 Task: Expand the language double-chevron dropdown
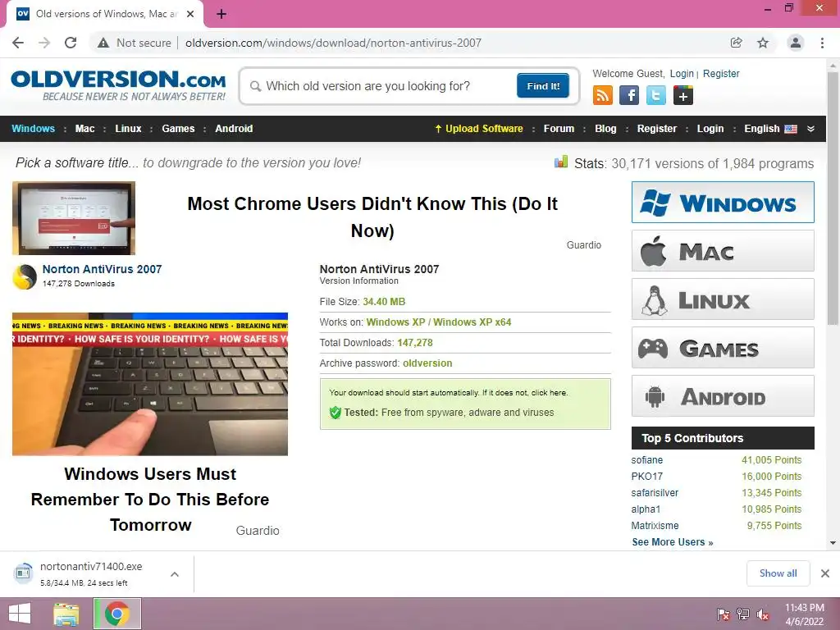click(x=810, y=129)
